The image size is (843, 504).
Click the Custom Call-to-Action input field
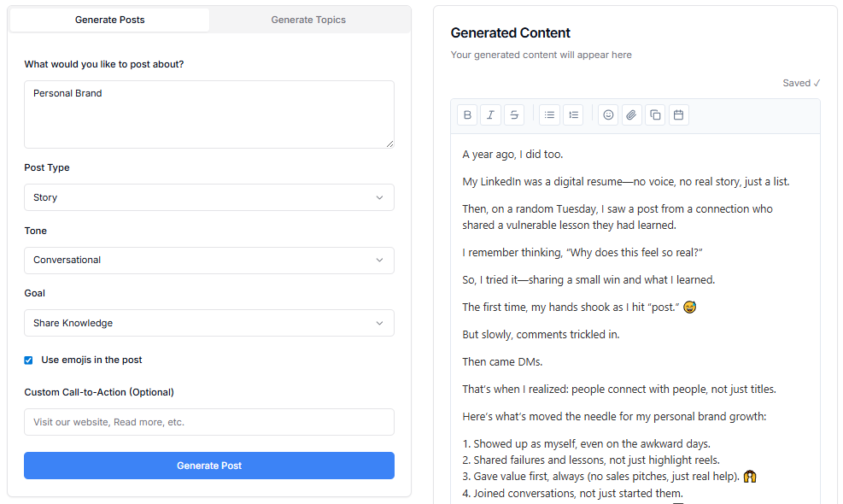[209, 422]
